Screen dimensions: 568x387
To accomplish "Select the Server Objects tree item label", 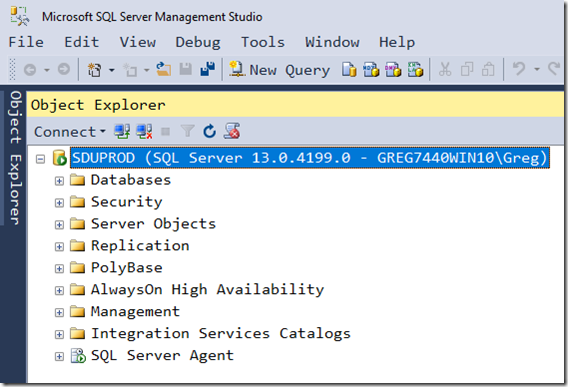I will tap(153, 224).
